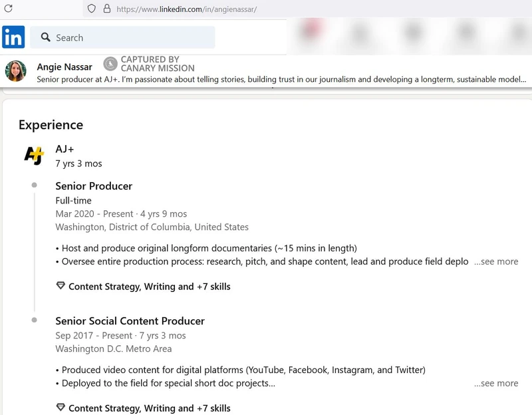Click the padlock site security icon

pos(107,9)
